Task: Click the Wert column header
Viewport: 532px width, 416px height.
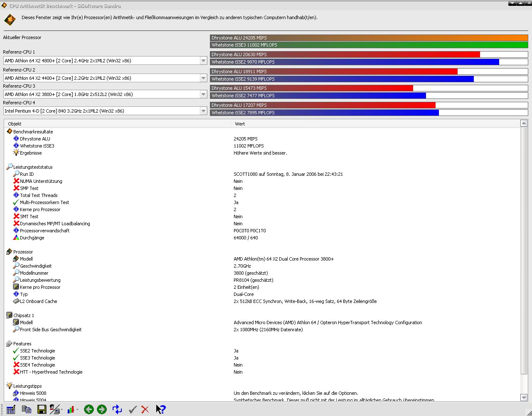Action: coord(376,124)
